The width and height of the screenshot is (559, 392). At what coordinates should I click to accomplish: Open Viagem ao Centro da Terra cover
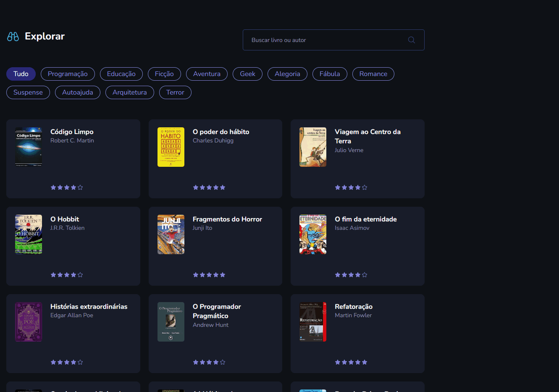pyautogui.click(x=313, y=147)
